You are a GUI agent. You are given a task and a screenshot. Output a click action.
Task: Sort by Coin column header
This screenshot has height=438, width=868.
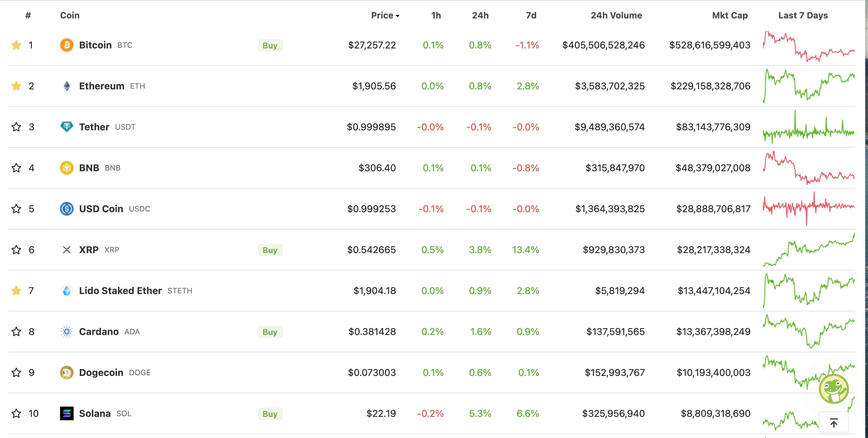pyautogui.click(x=70, y=15)
